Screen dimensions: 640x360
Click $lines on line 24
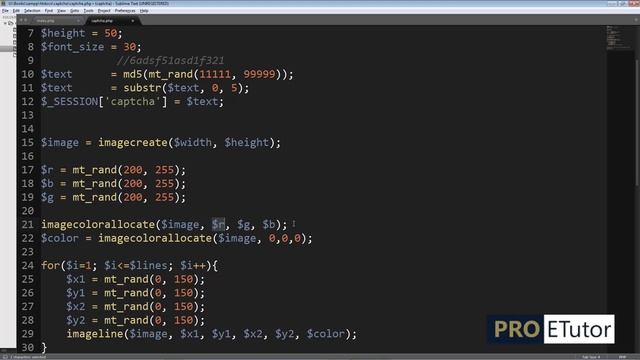[149, 266]
